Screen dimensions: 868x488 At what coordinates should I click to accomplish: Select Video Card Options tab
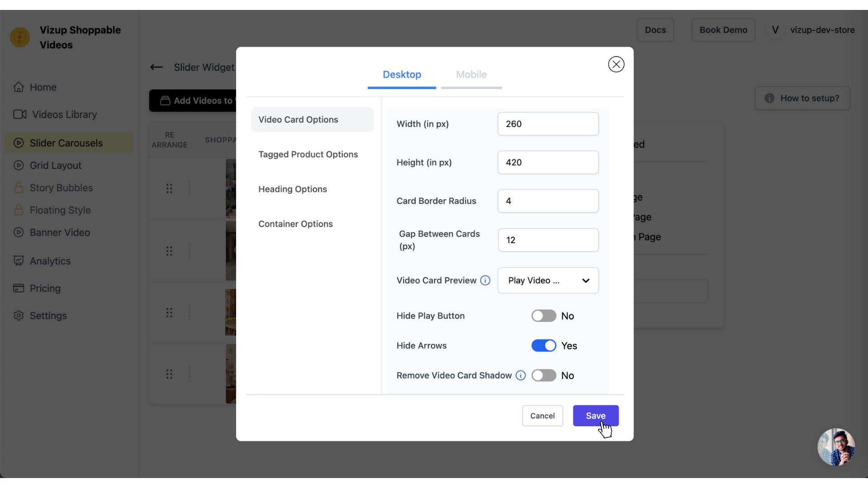coord(312,119)
